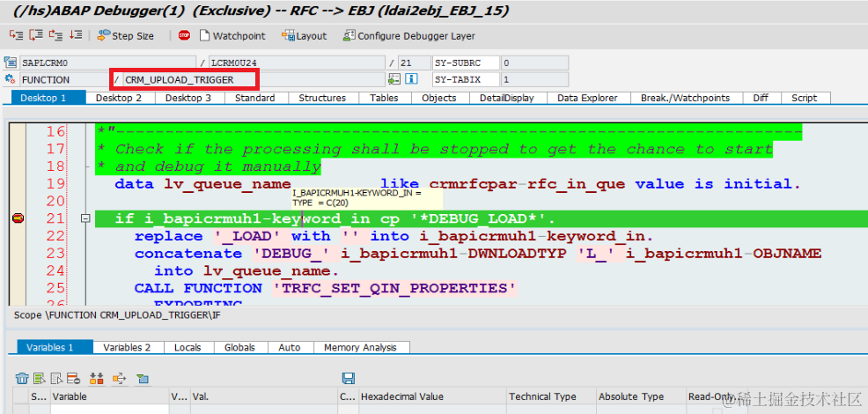The width and height of the screenshot is (868, 414).
Task: Select the Variables 2 tab
Action: [x=127, y=347]
